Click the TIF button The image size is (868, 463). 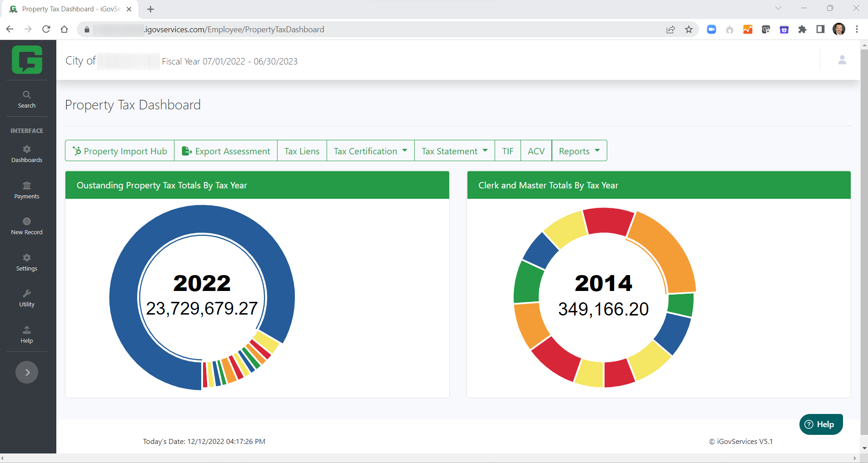coord(507,151)
